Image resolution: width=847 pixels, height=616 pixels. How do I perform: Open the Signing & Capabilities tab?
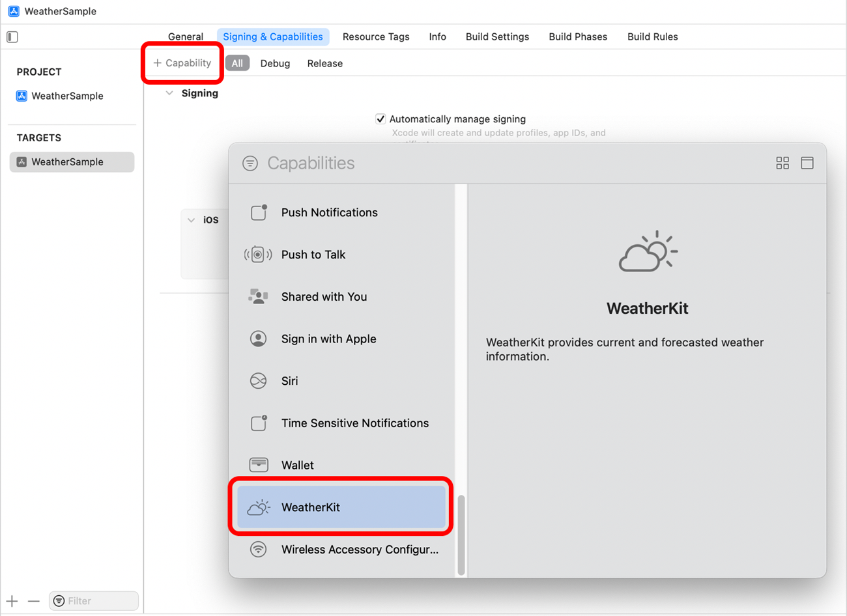tap(273, 36)
